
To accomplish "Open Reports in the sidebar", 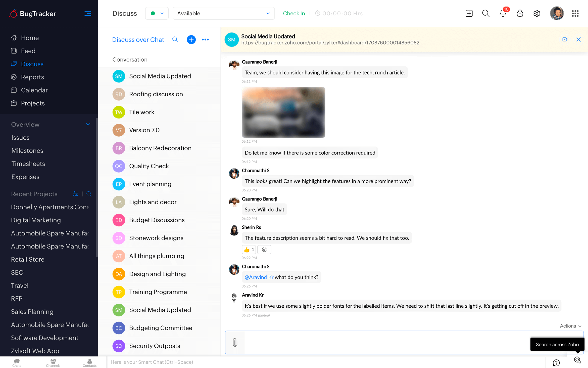I will [x=32, y=77].
